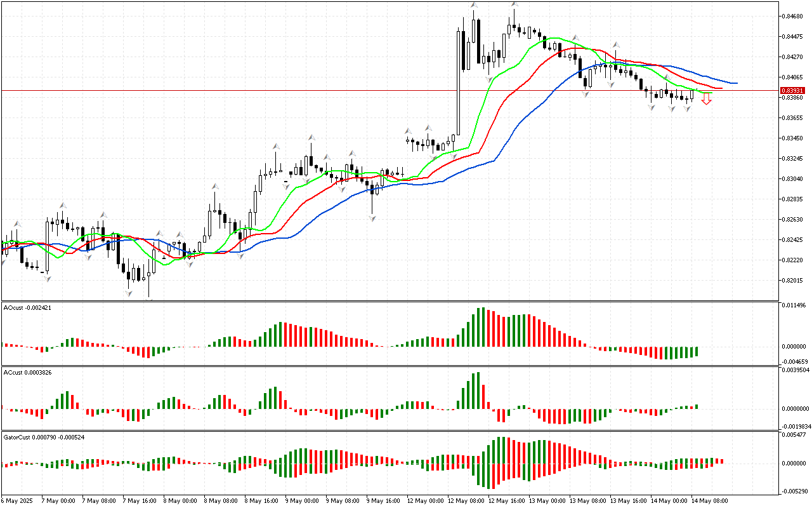Click the 0.011496 AOcust scale value
The image size is (812, 508).
coord(794,306)
